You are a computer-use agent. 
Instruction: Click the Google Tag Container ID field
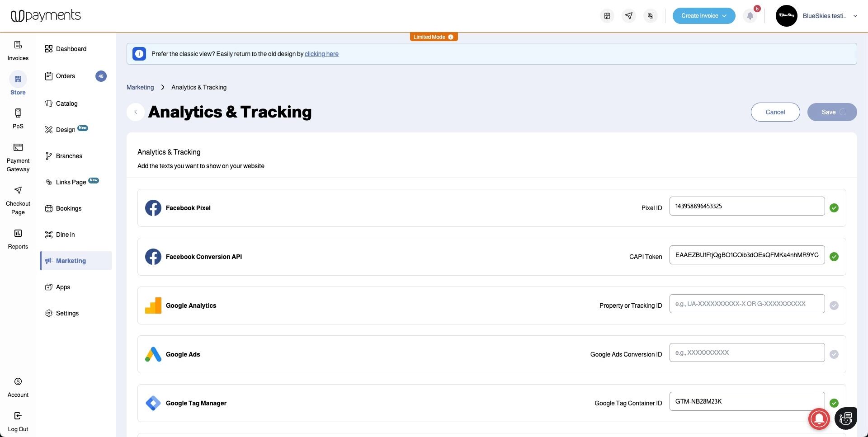point(747,401)
